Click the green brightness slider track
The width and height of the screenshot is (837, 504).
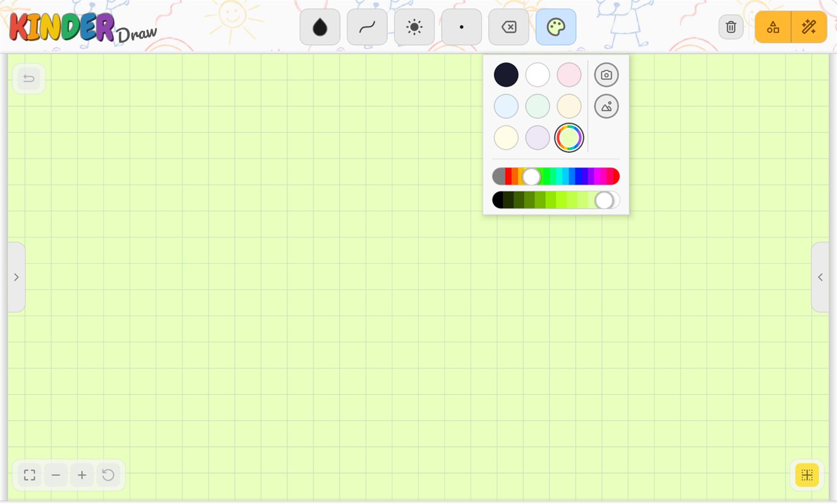(556, 200)
